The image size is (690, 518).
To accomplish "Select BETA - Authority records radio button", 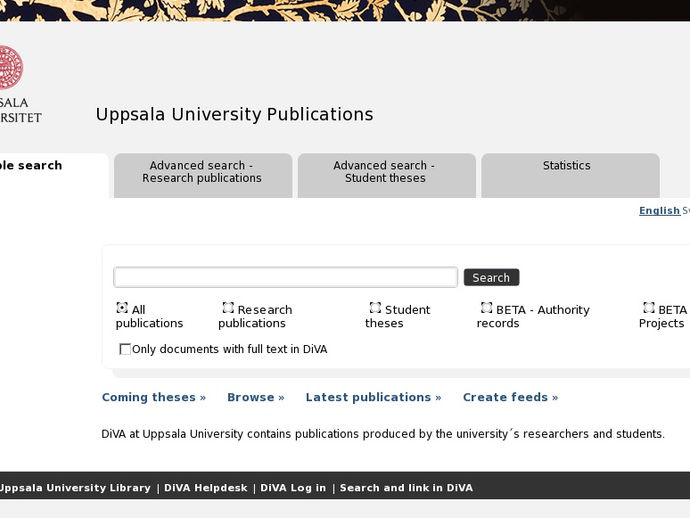I will click(x=486, y=307).
